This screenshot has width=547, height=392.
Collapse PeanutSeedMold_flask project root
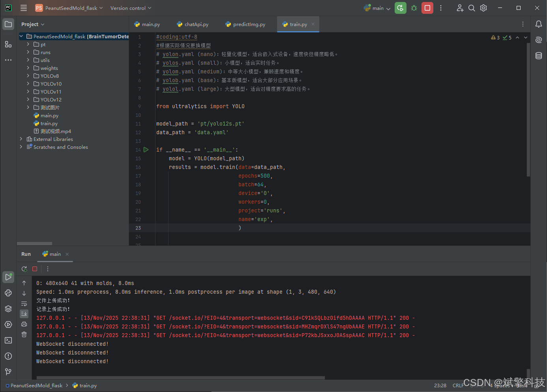(21, 36)
